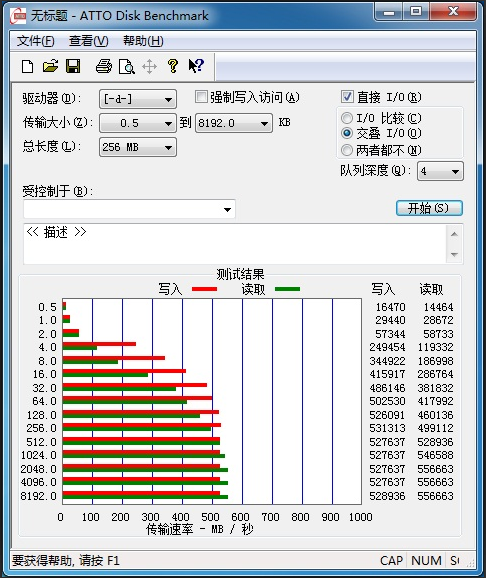
Task: Open the 0.5 transfer size start dropdown
Action: [x=138, y=123]
